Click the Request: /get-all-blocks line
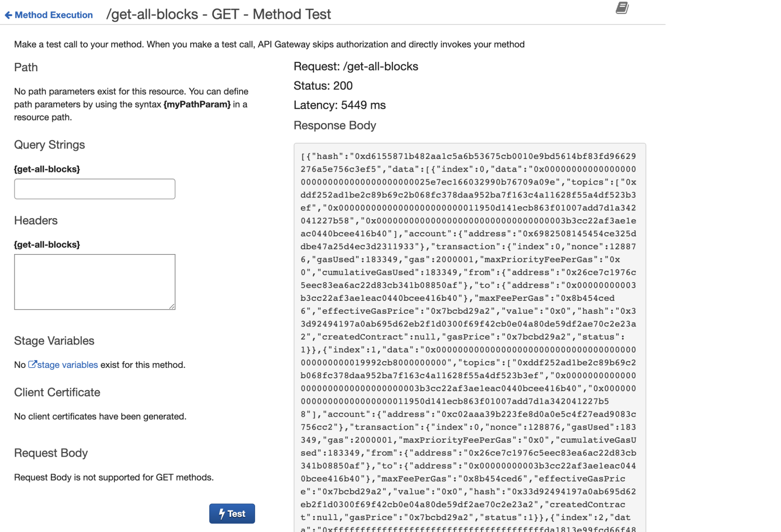The height and width of the screenshot is (532, 781). (x=355, y=66)
